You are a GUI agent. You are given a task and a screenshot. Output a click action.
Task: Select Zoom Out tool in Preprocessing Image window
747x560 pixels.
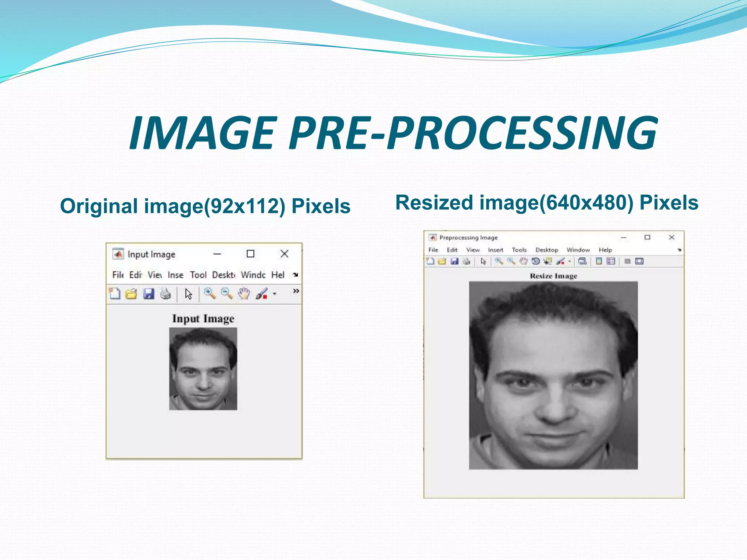(x=511, y=261)
